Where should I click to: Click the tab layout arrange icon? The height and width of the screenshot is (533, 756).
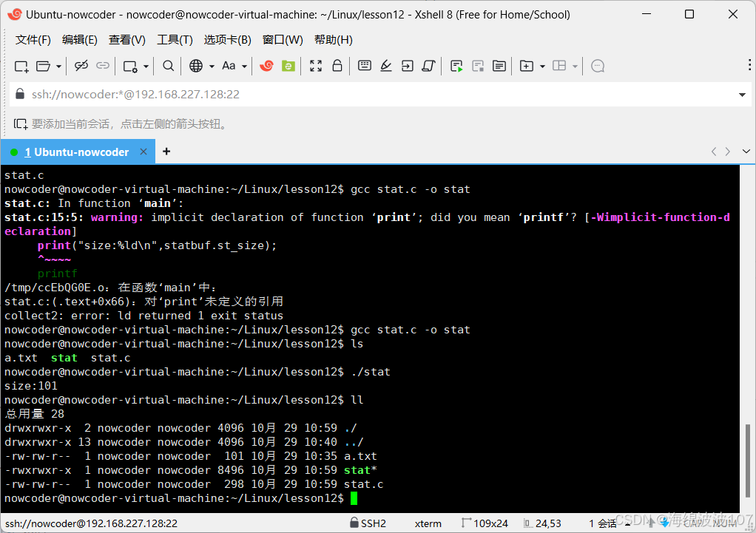point(559,66)
